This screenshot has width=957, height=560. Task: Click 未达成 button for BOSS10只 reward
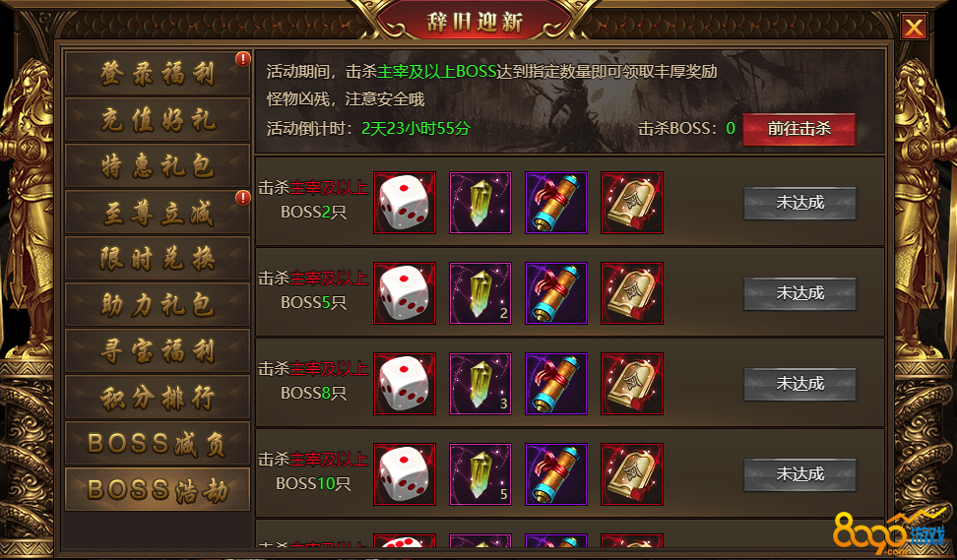pos(800,474)
